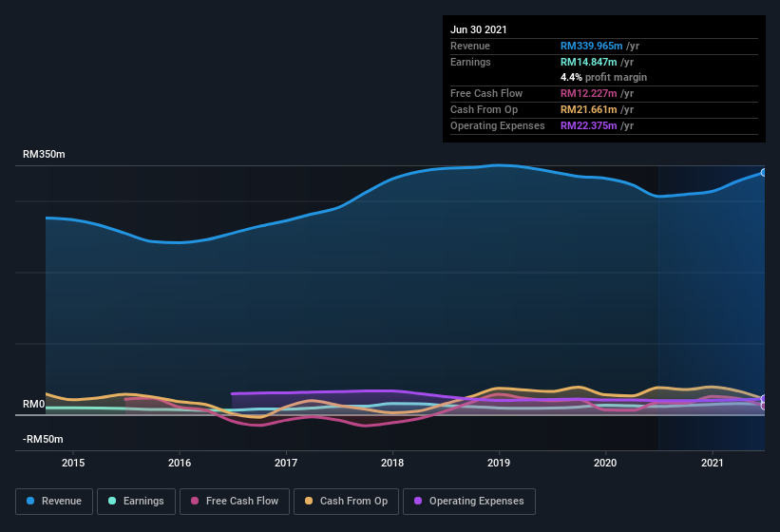Toggle the Revenue legend button
This screenshot has width=780, height=532.
tap(54, 502)
